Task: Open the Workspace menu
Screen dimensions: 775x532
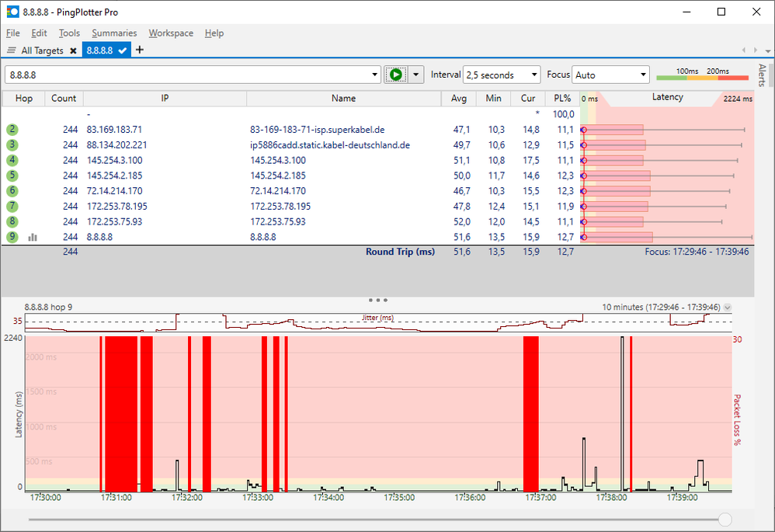Action: click(x=171, y=33)
